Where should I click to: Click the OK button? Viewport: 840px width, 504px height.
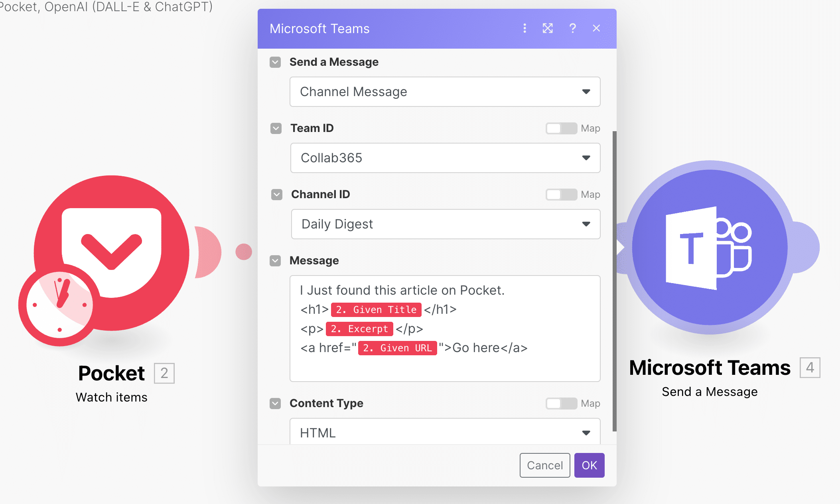589,465
